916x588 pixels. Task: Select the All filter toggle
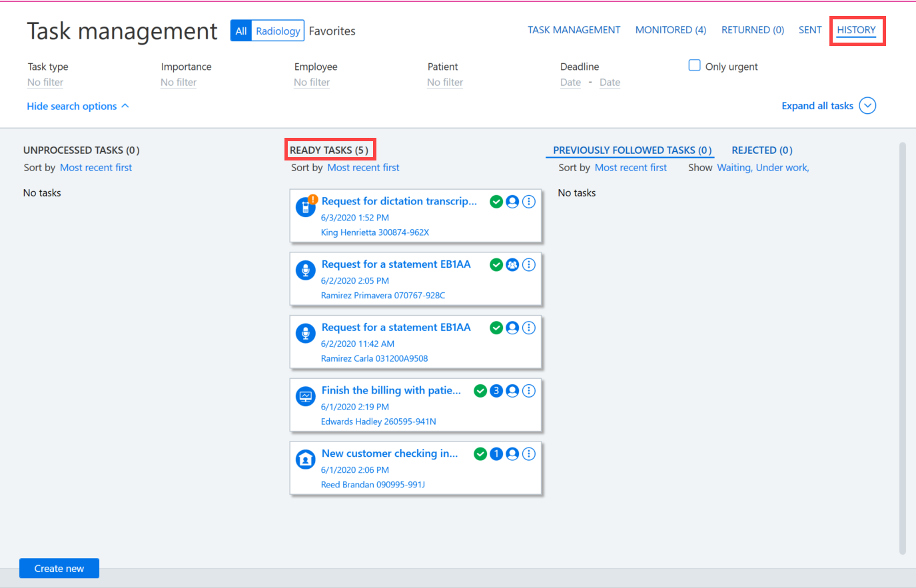click(x=241, y=31)
